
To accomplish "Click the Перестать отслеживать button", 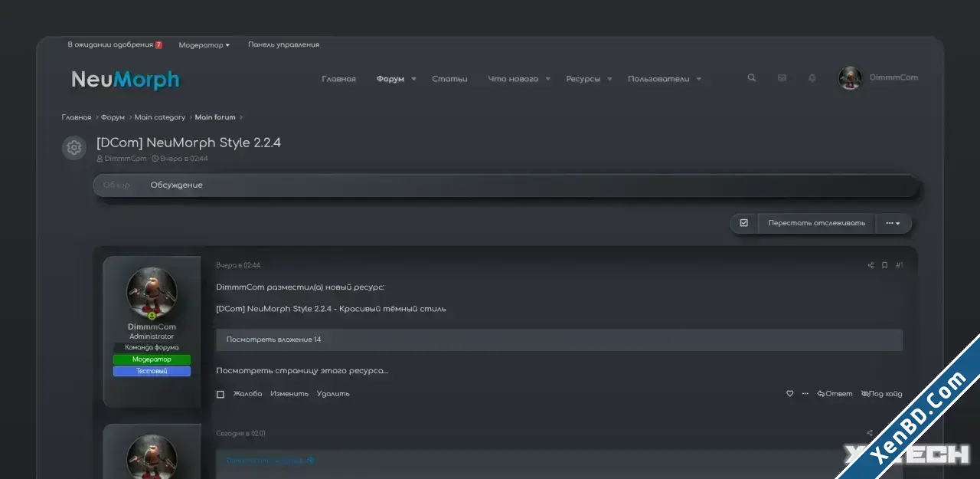I will point(817,223).
